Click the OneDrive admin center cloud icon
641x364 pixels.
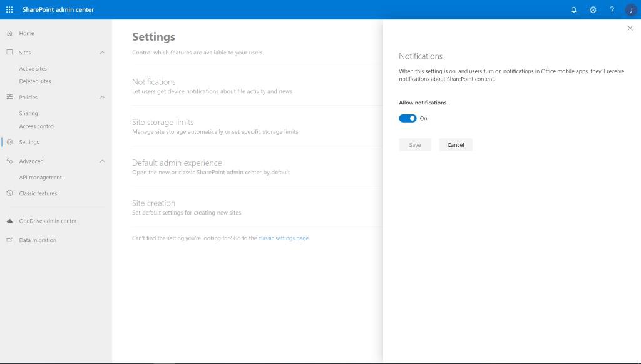[9, 221]
